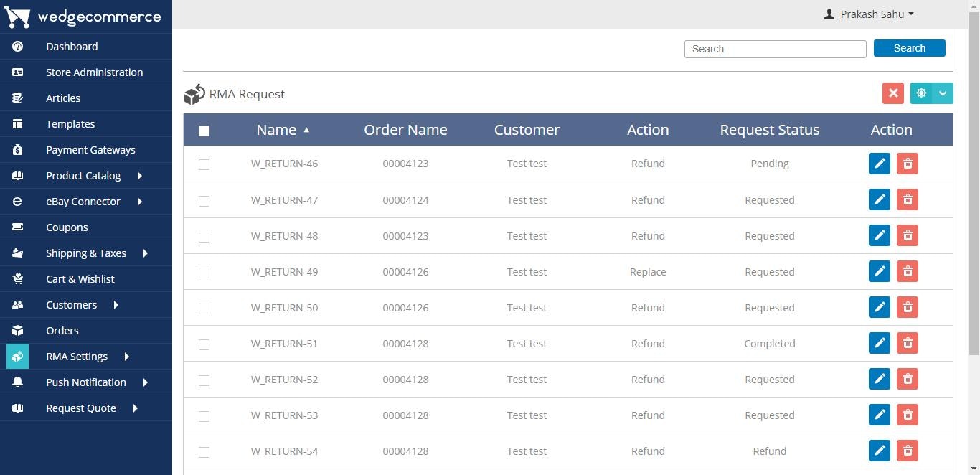Edit the W_RETURN-54 request
The image size is (980, 475).
point(880,451)
